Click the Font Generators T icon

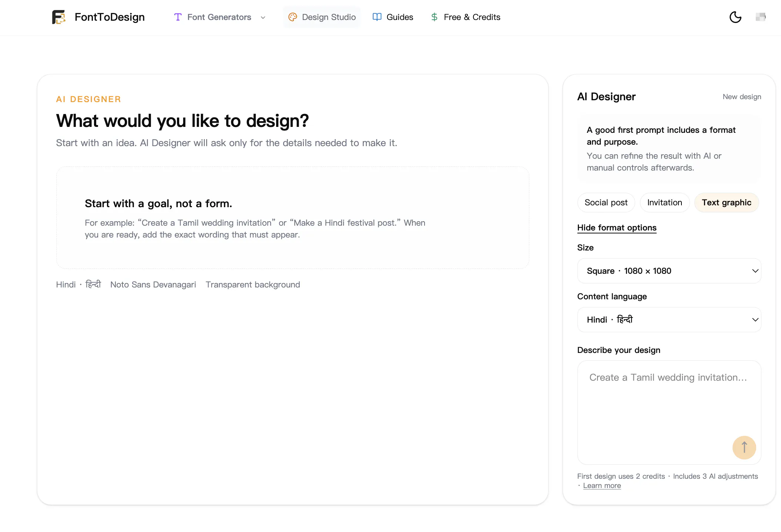pyautogui.click(x=178, y=17)
